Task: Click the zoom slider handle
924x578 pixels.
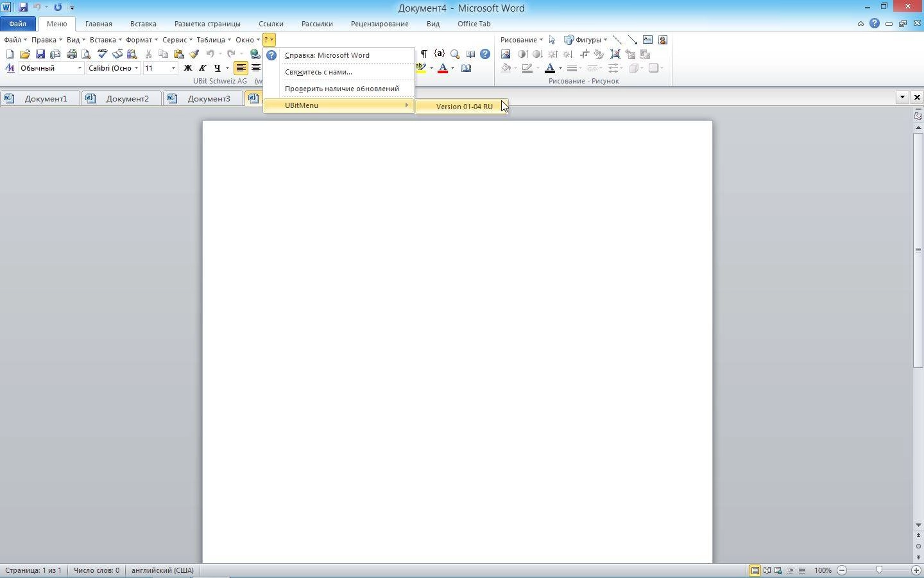Action: 879,570
